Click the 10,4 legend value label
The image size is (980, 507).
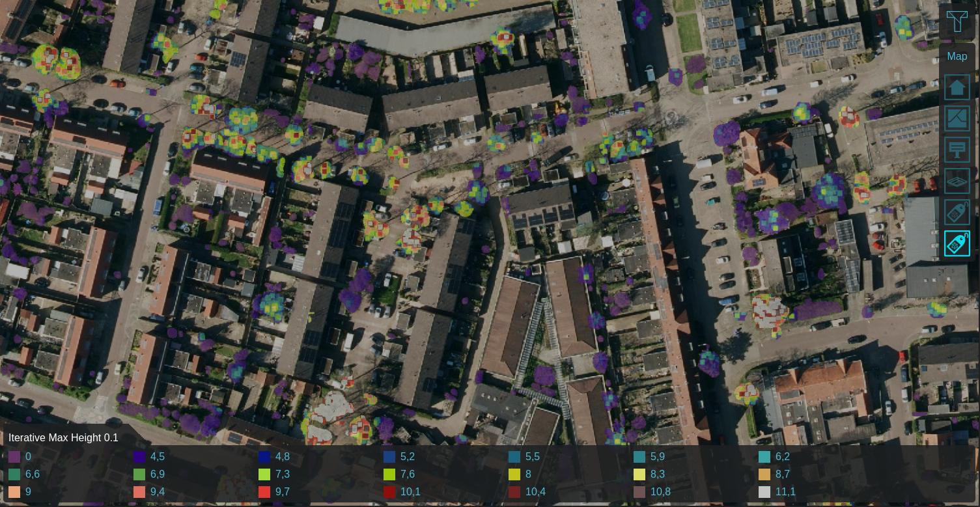[535, 492]
